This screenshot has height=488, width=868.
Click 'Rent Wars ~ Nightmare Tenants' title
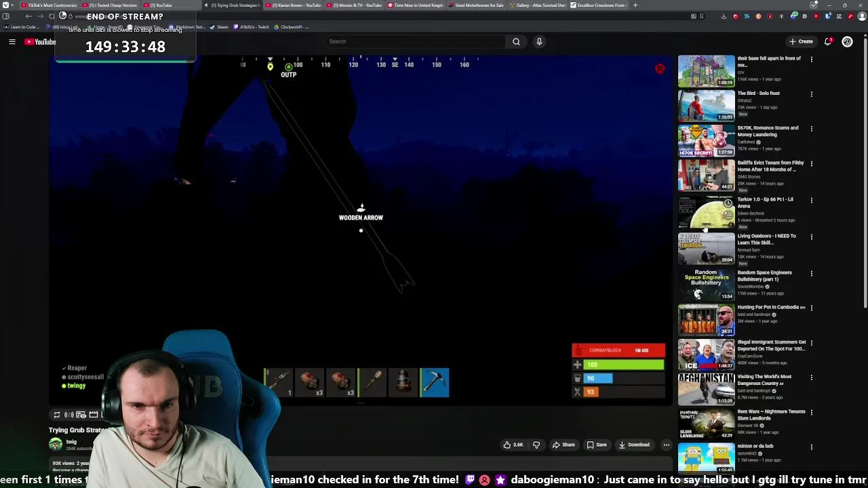coord(771,415)
